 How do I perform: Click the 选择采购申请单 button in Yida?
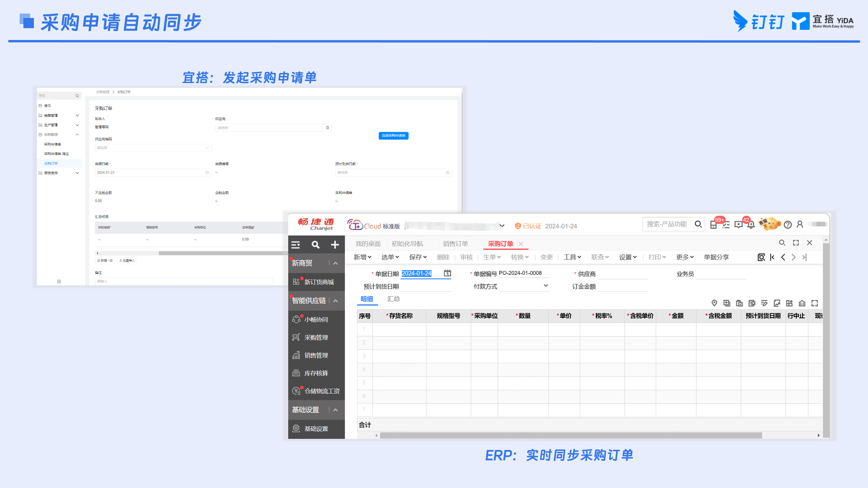coord(393,136)
